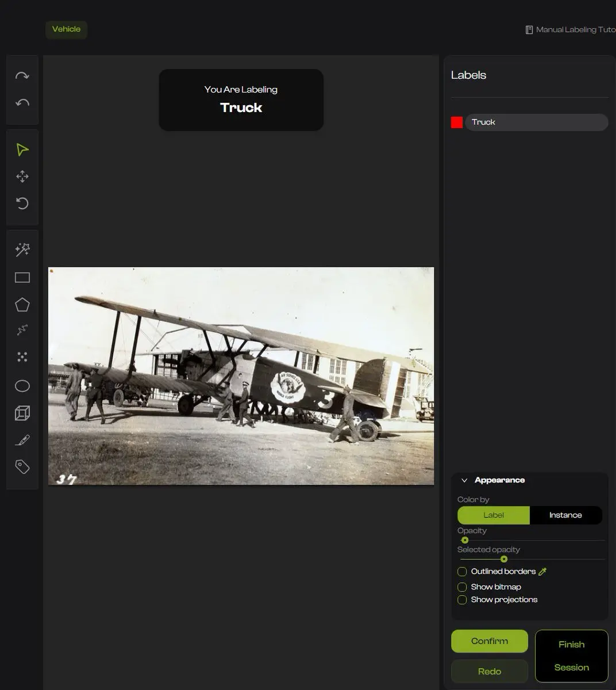Click the undo arrow icon
Screen dimensions: 616x690
coord(22,103)
